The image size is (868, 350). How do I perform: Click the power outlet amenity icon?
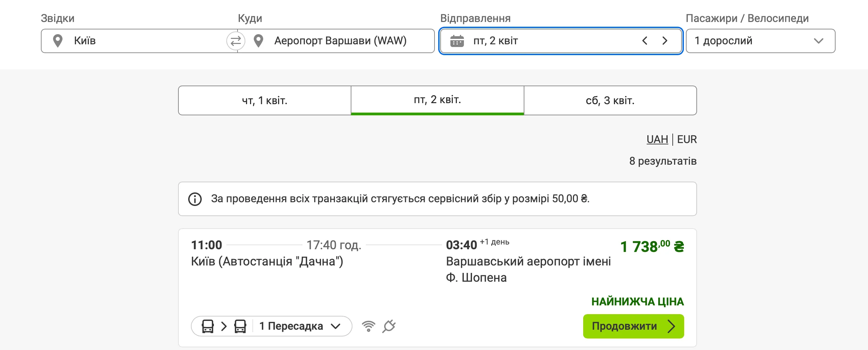click(x=389, y=326)
